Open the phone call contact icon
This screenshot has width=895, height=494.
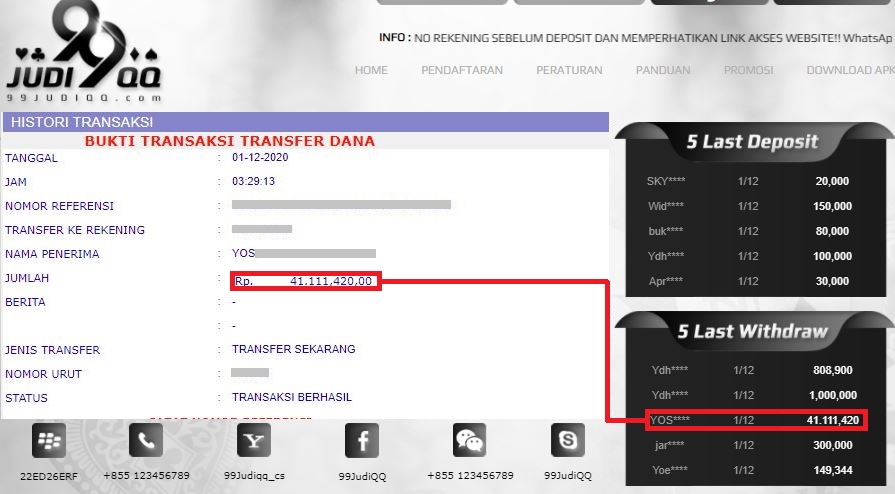(x=146, y=440)
